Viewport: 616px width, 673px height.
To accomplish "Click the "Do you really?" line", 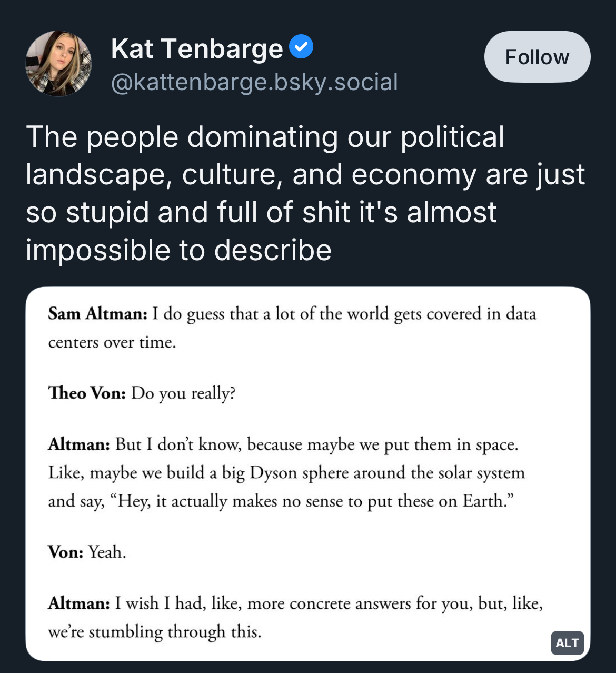I will (183, 393).
